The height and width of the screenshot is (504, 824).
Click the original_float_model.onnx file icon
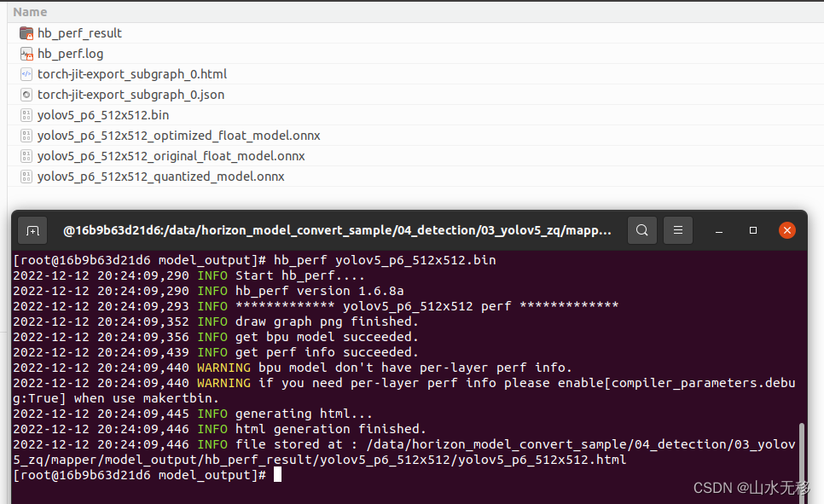26,156
